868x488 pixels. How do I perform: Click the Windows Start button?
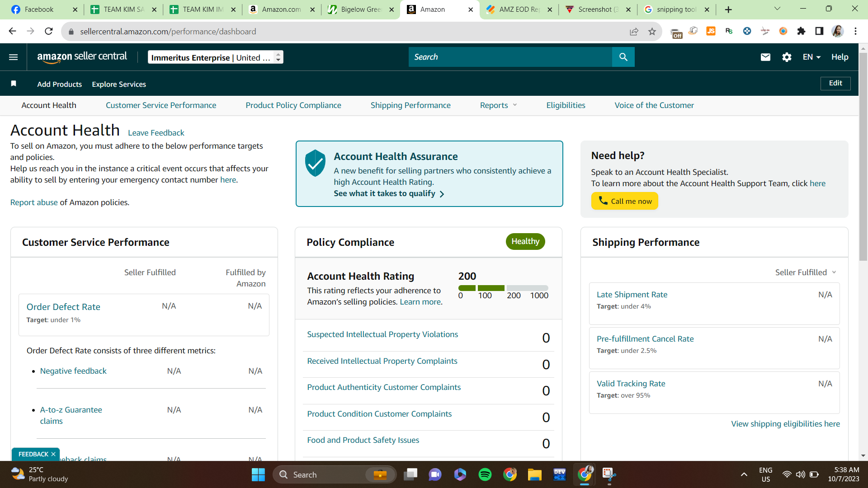tap(258, 474)
